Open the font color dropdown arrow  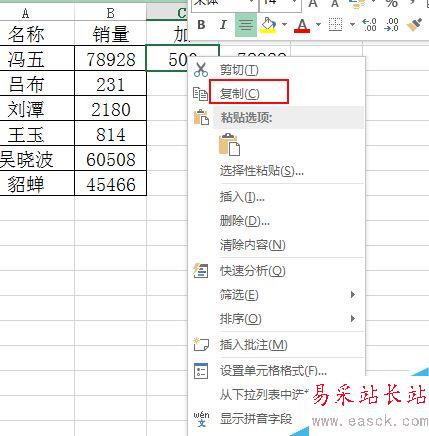(318, 25)
